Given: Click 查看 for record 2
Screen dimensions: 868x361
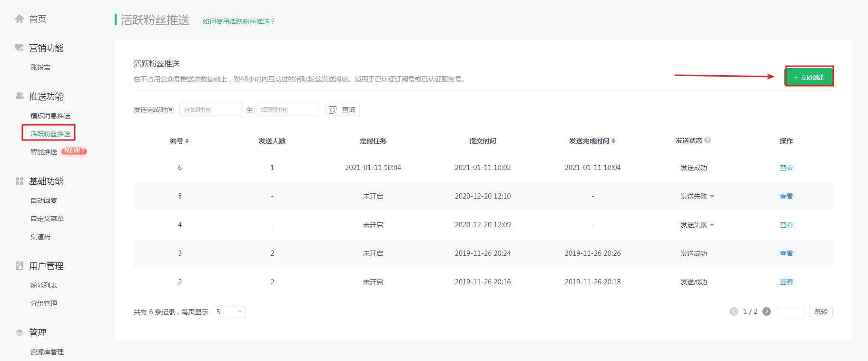Looking at the screenshot, I should [x=786, y=282].
